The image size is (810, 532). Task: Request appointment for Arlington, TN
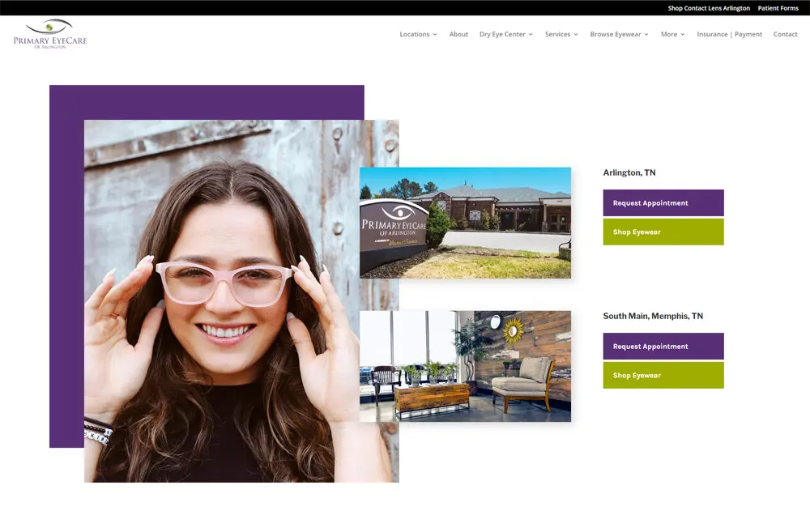click(663, 203)
